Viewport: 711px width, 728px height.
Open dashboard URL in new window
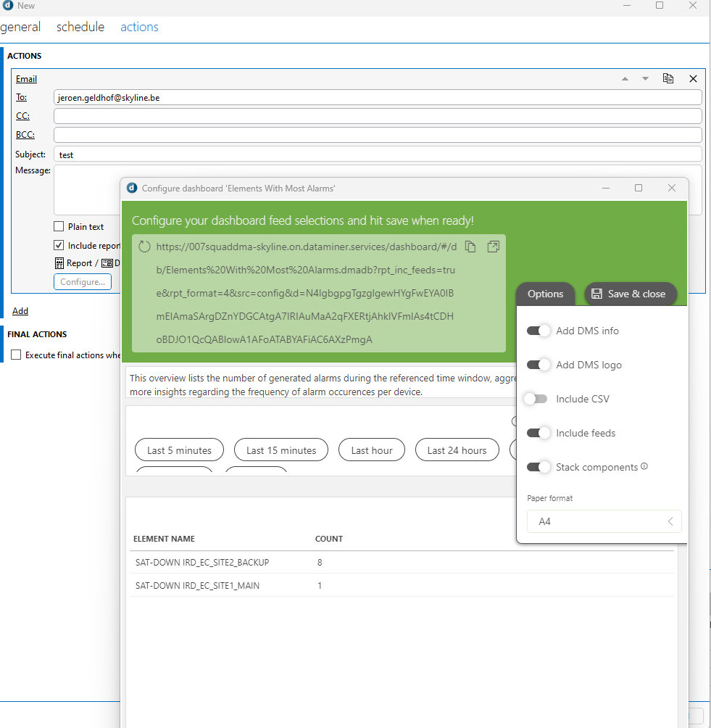pyautogui.click(x=494, y=247)
